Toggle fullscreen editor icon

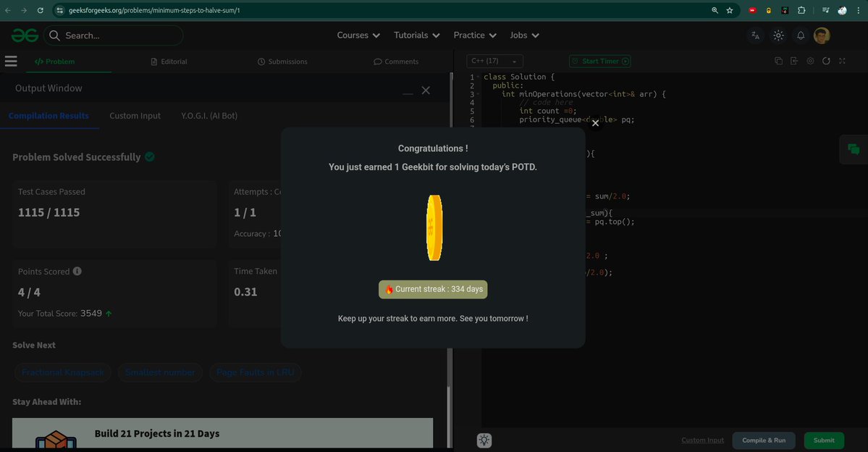[x=842, y=61]
